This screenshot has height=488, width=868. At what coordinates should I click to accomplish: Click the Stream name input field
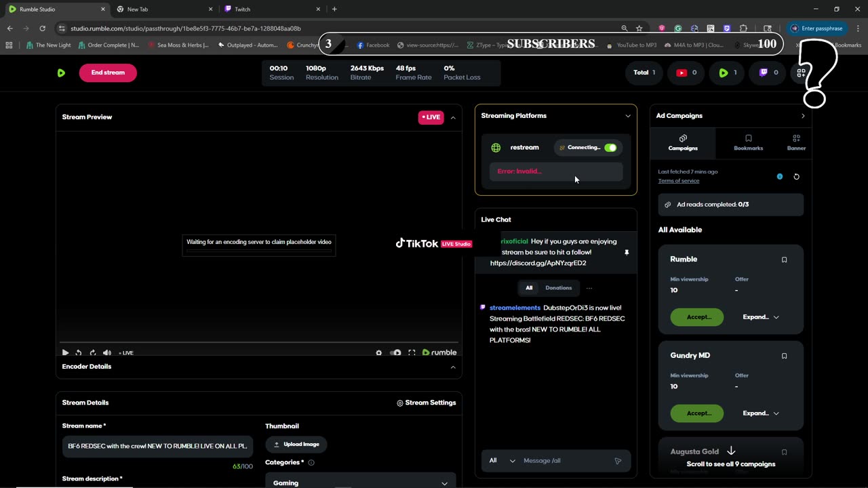(x=157, y=447)
